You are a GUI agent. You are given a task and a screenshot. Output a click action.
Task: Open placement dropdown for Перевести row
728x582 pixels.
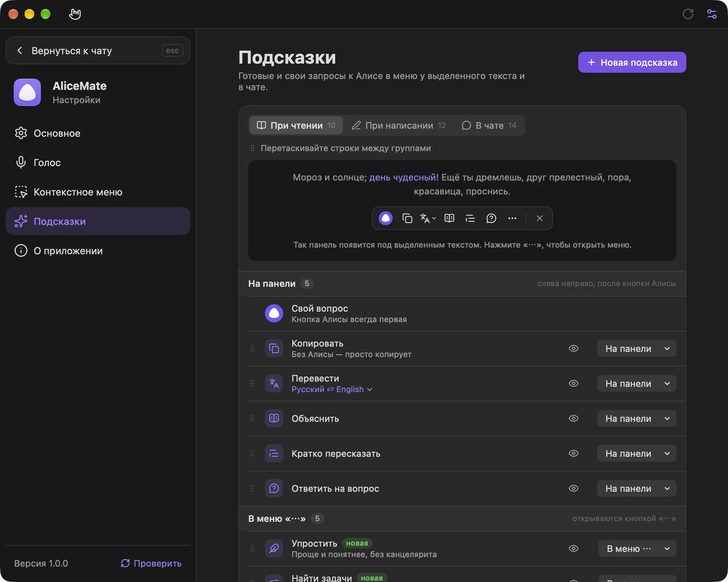pos(636,384)
